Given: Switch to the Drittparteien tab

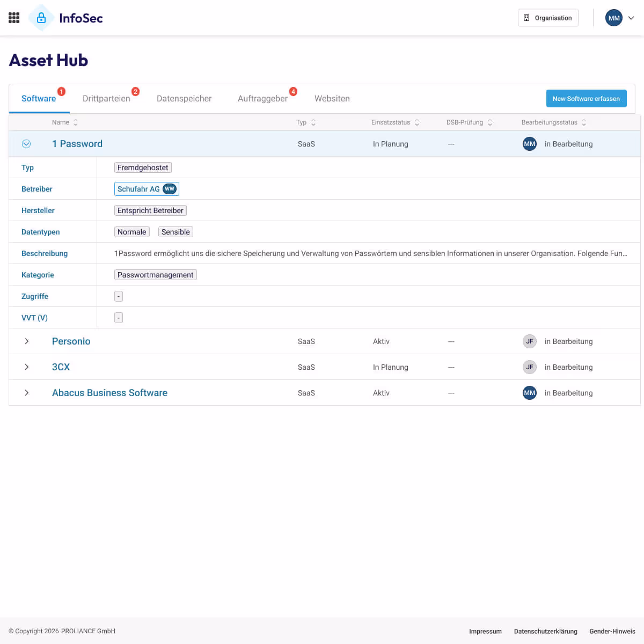Looking at the screenshot, I should 106,99.
